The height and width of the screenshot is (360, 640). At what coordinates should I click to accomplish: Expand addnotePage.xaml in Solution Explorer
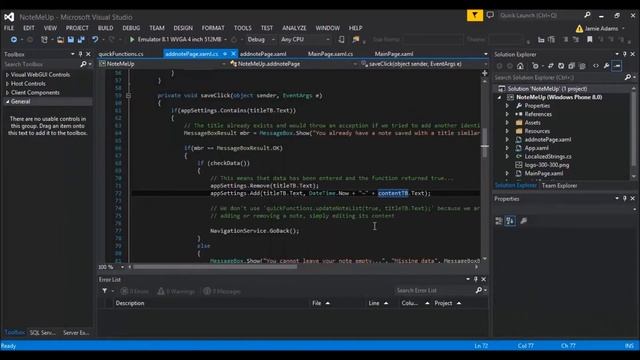[507, 140]
